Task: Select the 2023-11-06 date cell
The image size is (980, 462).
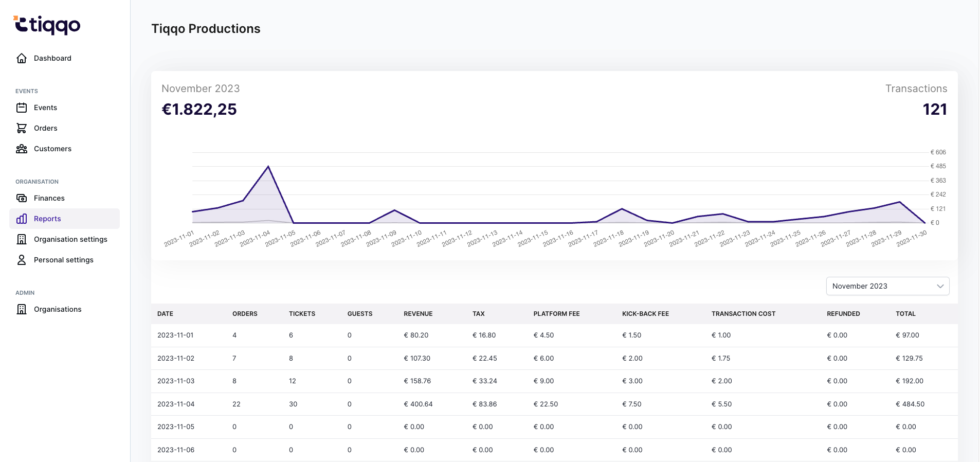Action: pos(176,450)
